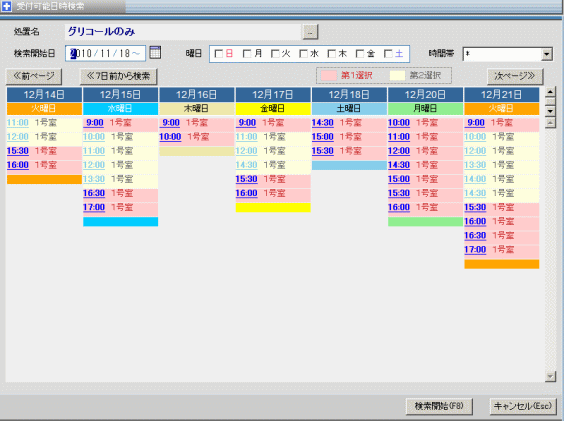564x421 pixels.
Task: Select the 12月17日 column header
Action: pos(273,95)
